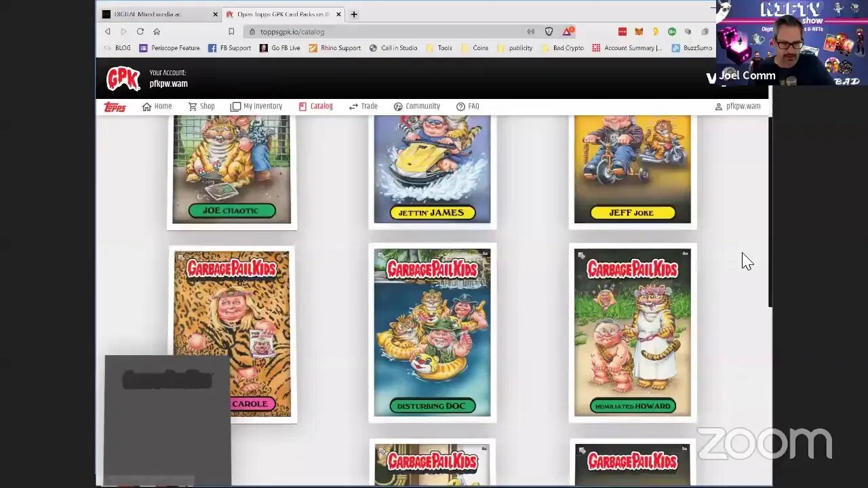Image resolution: width=868 pixels, height=488 pixels.
Task: Open the Account Summary bookmark
Action: [x=627, y=48]
